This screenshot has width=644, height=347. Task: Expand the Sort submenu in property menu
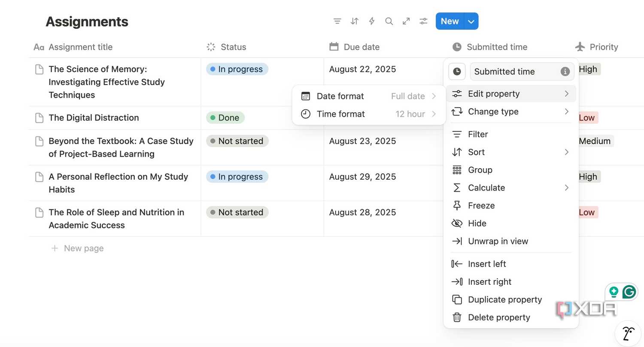tap(511, 152)
